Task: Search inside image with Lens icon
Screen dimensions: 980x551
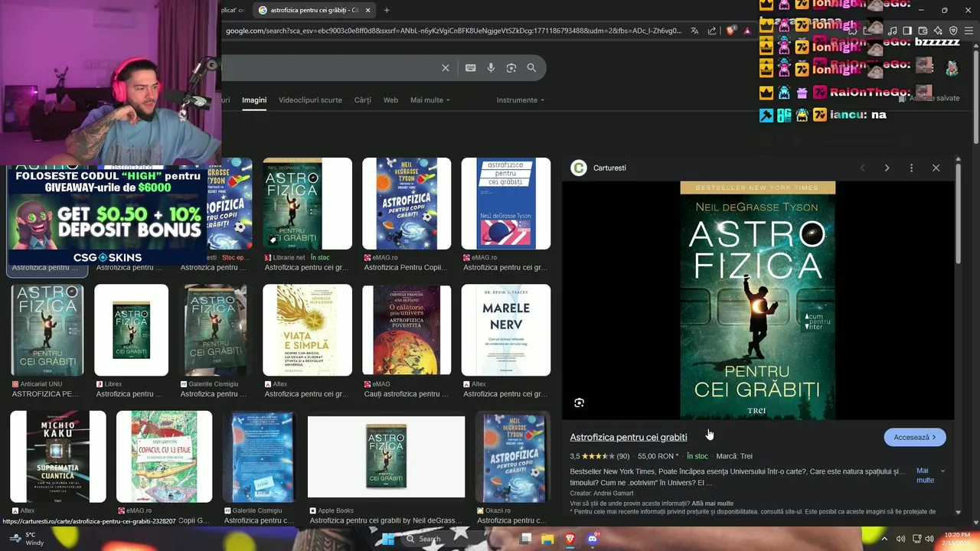Action: [x=580, y=403]
